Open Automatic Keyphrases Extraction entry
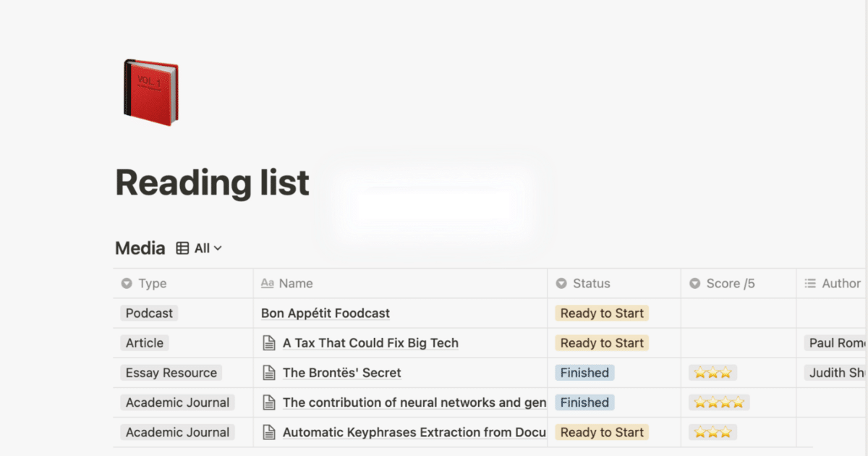The width and height of the screenshot is (868, 456). [414, 432]
